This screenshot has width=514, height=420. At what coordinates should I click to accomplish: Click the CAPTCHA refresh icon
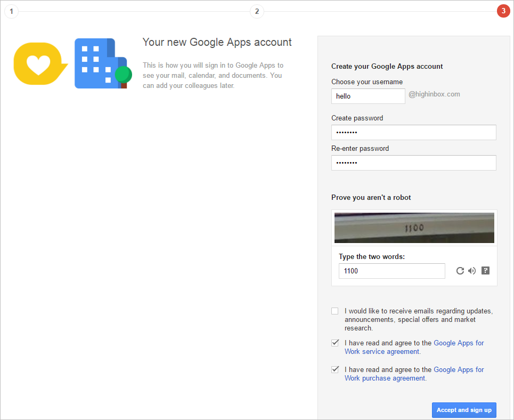pyautogui.click(x=460, y=271)
